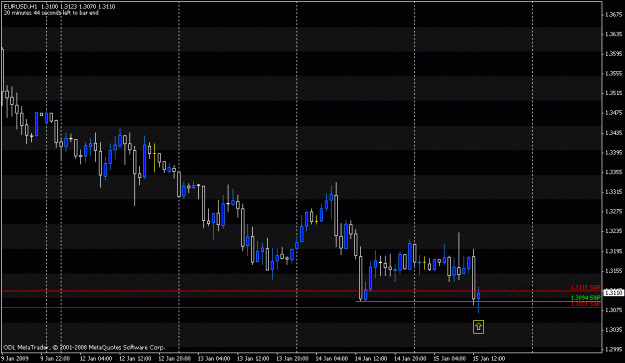The width and height of the screenshot is (625, 363).
Task: Click the 1.3235 price scale label
Action: coord(613,231)
